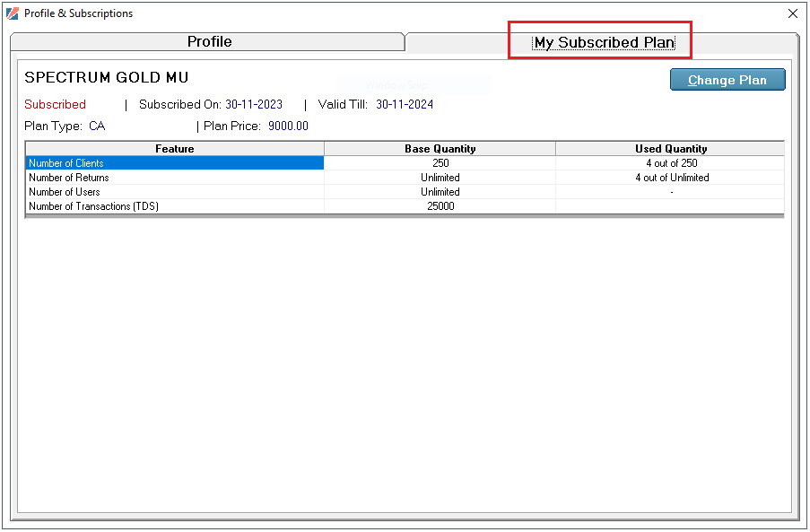Click the subscribed-on date 30-11-2023

(x=254, y=104)
